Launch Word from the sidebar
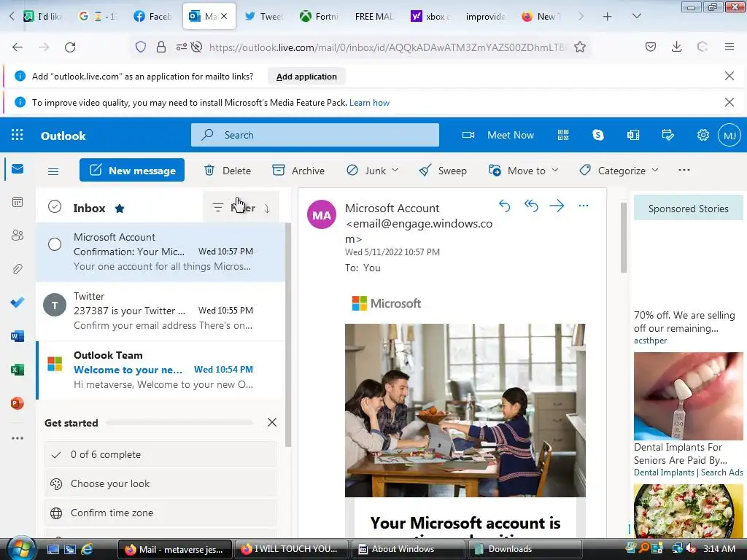This screenshot has height=560, width=747. (x=18, y=336)
